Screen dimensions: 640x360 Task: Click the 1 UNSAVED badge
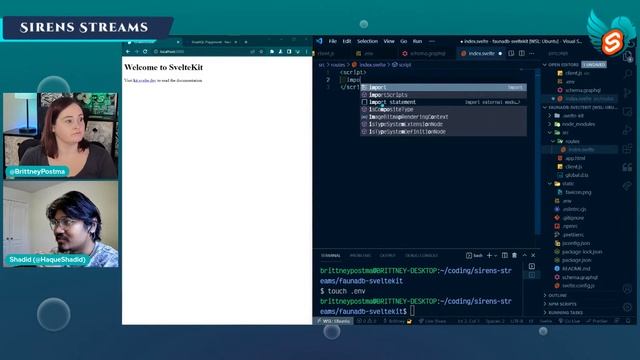pos(594,65)
